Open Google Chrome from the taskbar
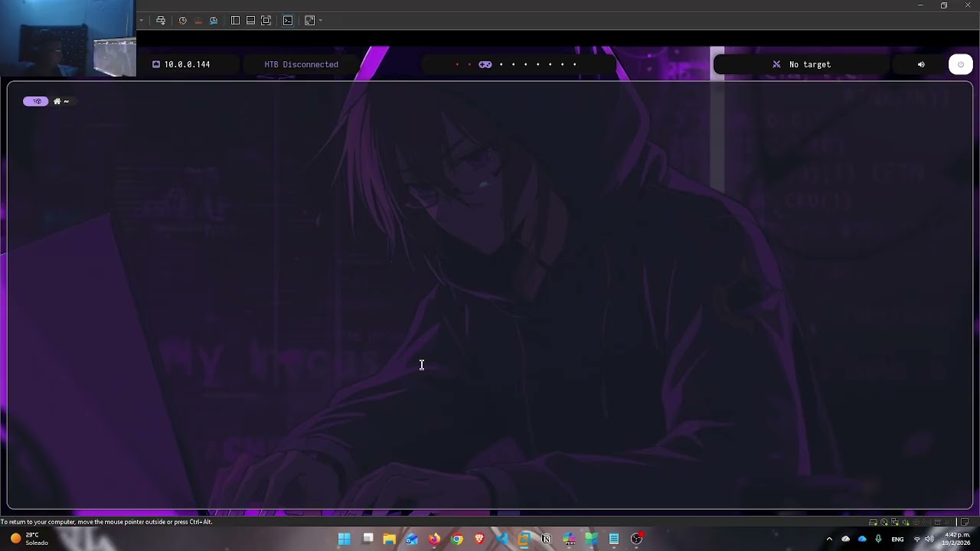This screenshot has height=551, width=980. [x=457, y=539]
